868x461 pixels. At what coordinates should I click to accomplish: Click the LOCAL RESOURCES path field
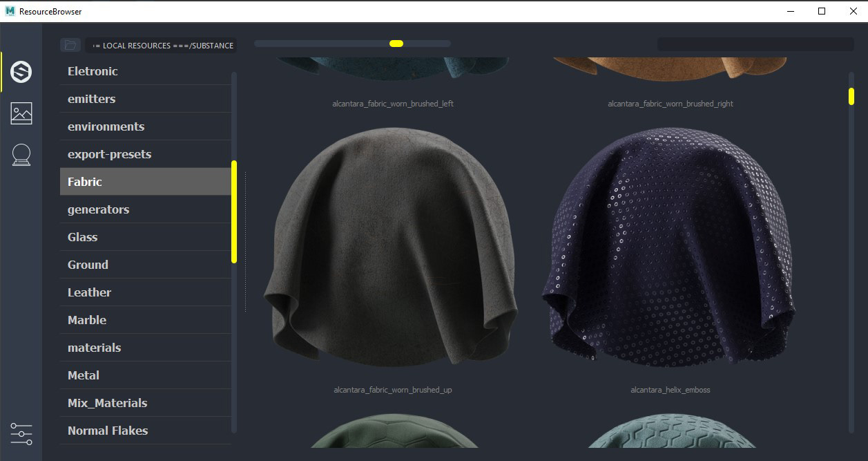[x=162, y=46]
